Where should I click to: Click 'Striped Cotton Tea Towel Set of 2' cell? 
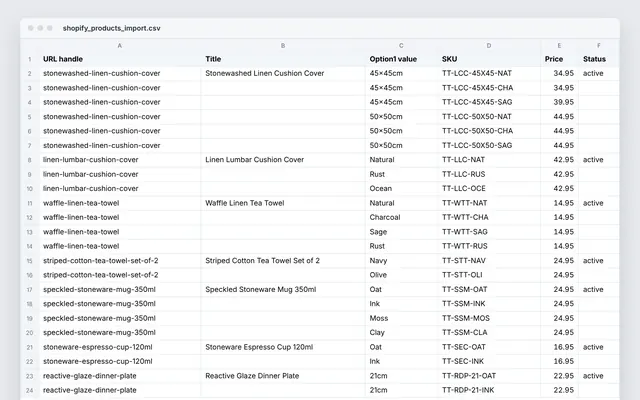point(283,261)
